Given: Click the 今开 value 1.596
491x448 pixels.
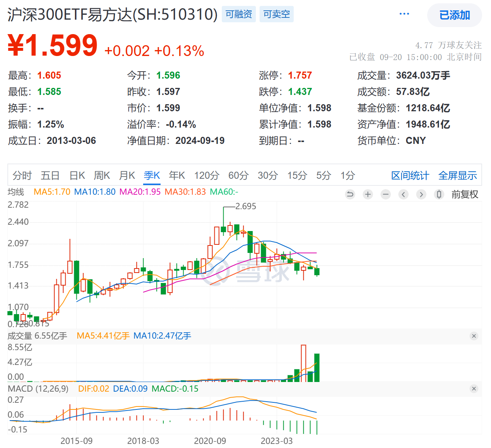Looking at the screenshot, I should (x=168, y=75).
